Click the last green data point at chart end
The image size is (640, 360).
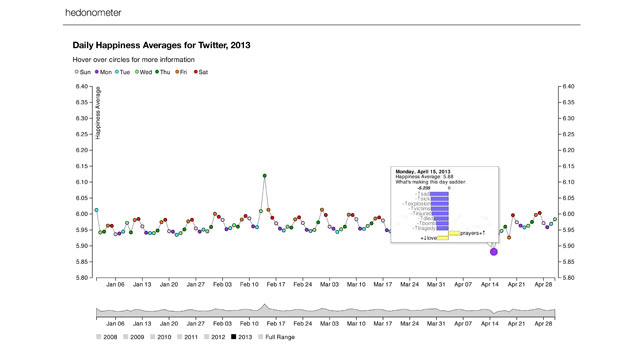(x=555, y=220)
